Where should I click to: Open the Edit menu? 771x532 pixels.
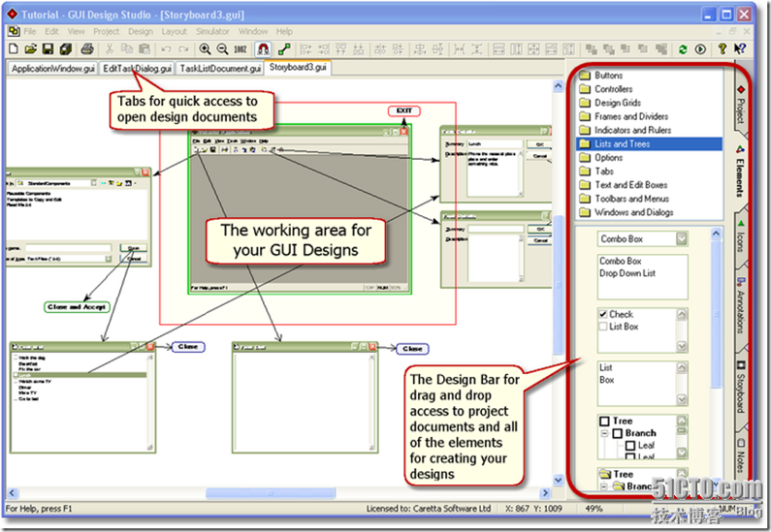(51, 31)
